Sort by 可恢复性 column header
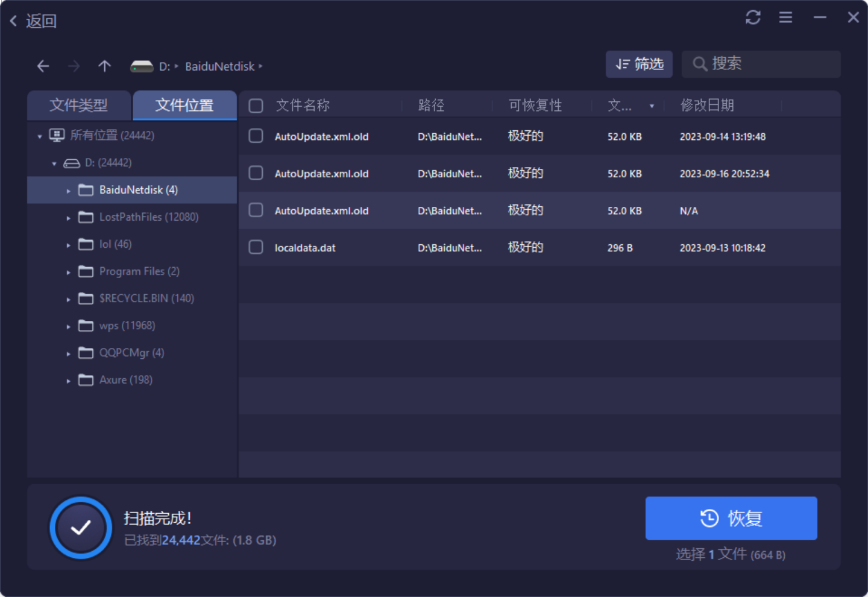868x597 pixels. tap(535, 106)
